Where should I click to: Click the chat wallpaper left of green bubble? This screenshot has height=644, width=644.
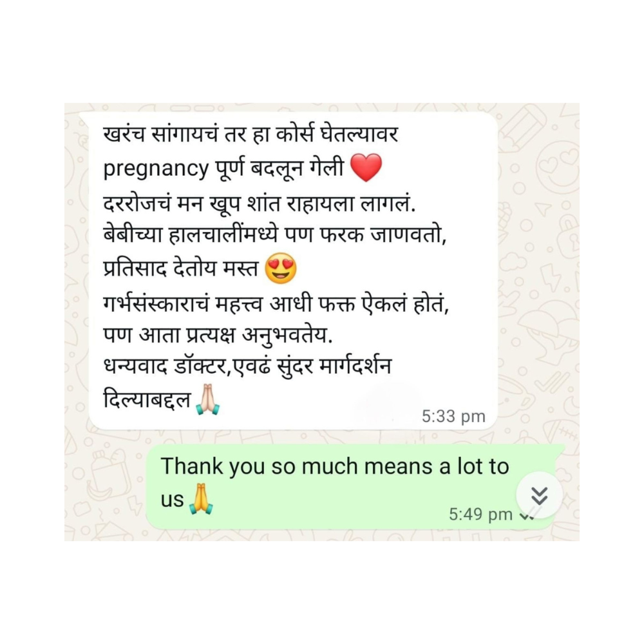click(105, 485)
